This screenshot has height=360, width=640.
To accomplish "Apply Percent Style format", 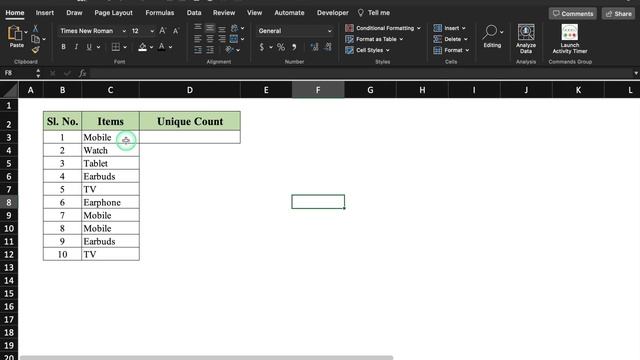I will 281,47.
